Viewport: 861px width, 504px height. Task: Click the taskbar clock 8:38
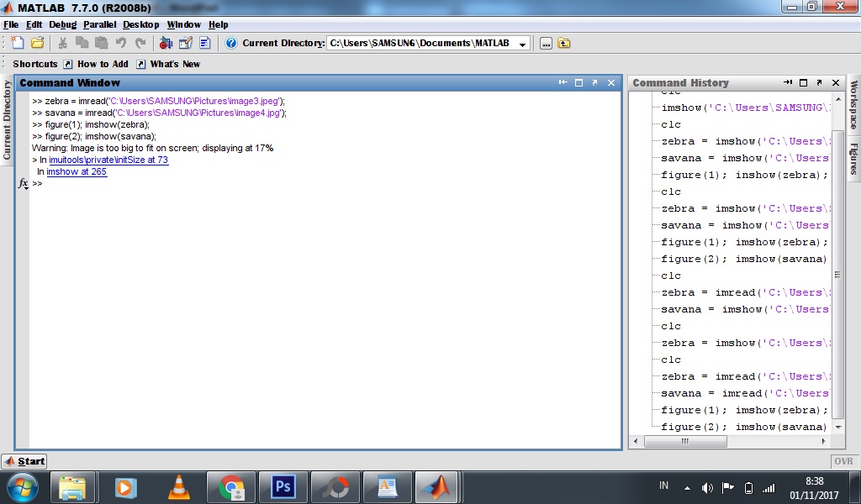tap(814, 481)
